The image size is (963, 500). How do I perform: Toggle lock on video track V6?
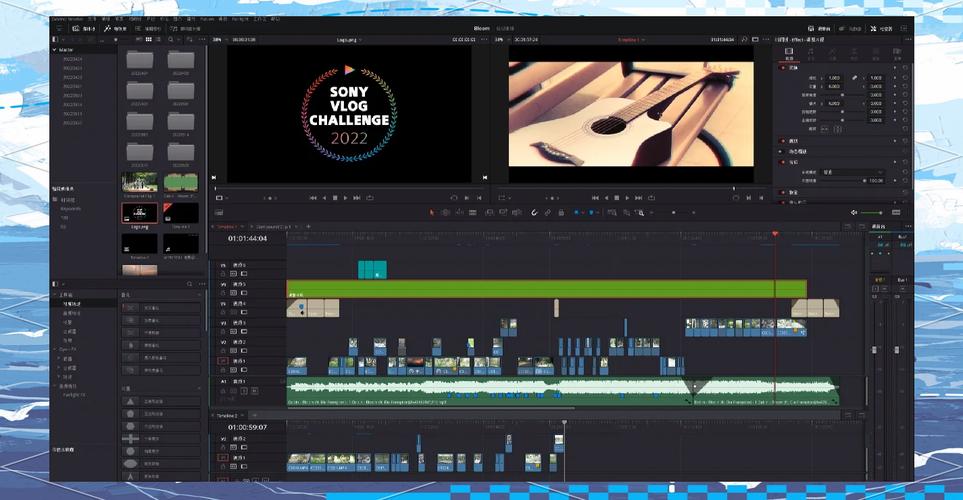223,273
